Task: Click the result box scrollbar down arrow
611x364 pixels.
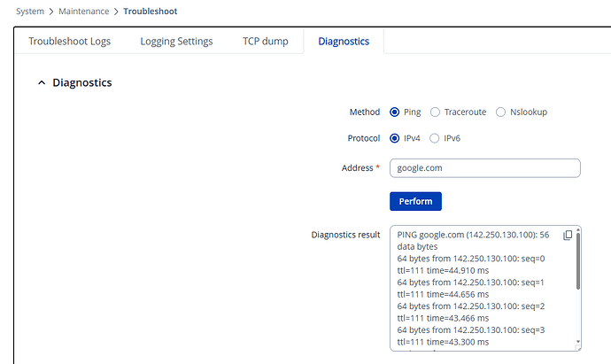Action: [x=578, y=343]
